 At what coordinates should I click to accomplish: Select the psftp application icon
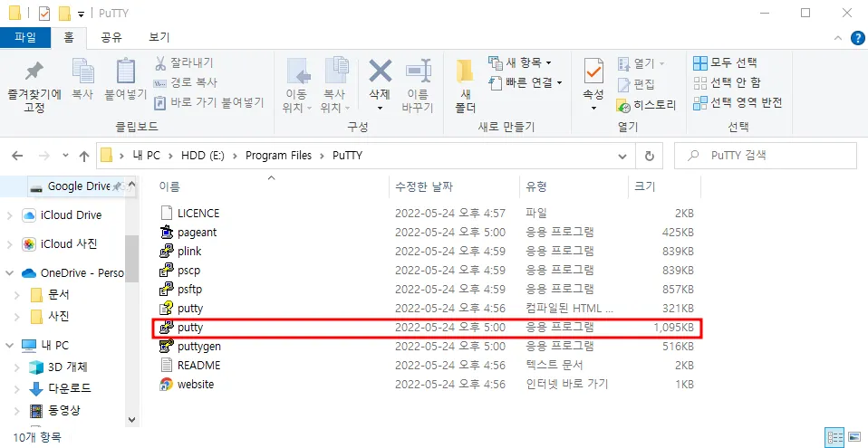[167, 290]
